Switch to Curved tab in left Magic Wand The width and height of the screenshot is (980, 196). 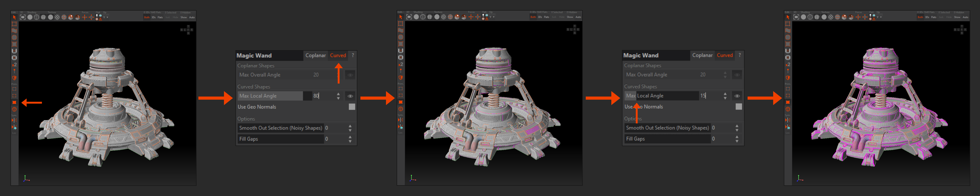(x=338, y=55)
